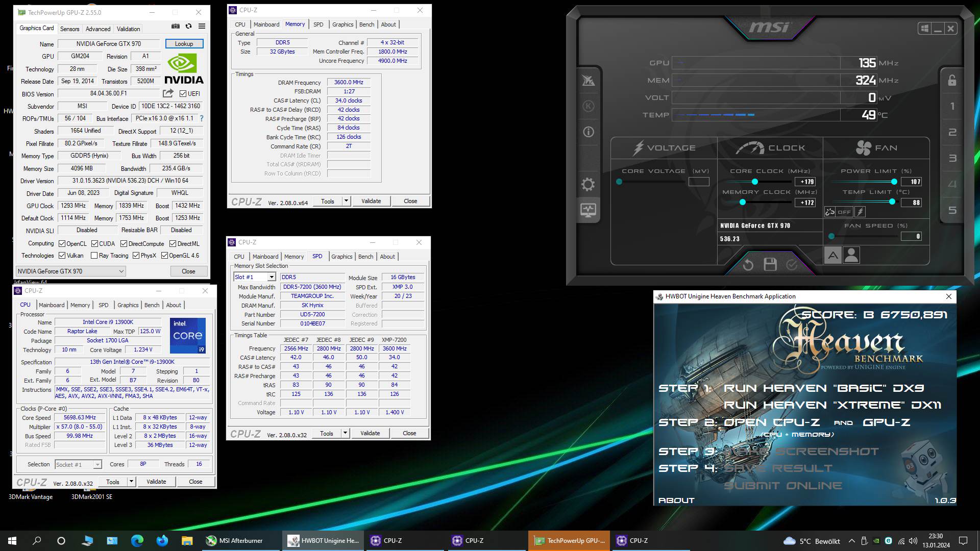Open the Tools dropdown arrow in CPU-Z CPU window
Image resolution: width=980 pixels, height=551 pixels.
pos(131,482)
